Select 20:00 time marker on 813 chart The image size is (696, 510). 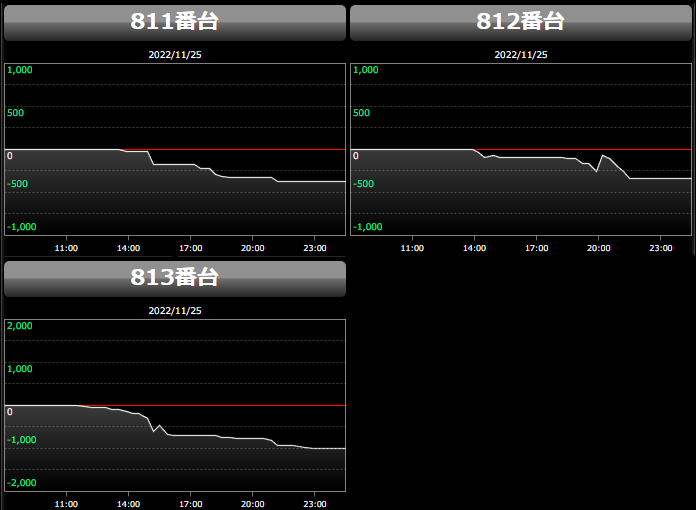tap(252, 504)
